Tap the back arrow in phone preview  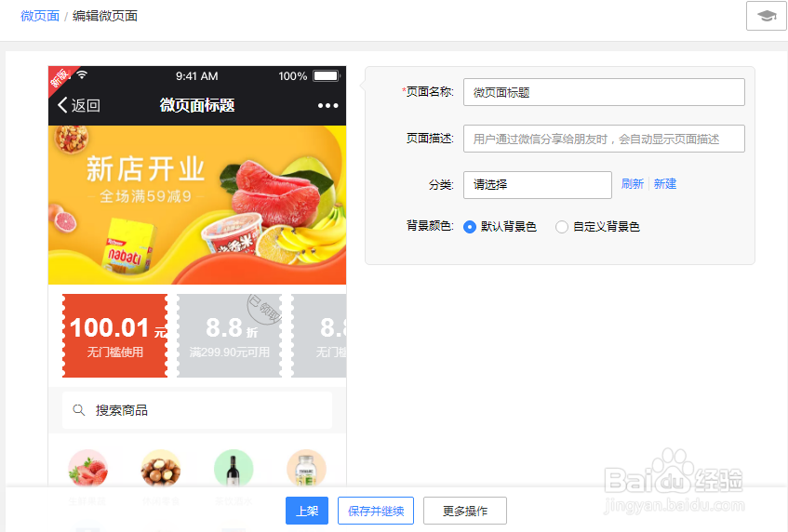pyautogui.click(x=62, y=105)
